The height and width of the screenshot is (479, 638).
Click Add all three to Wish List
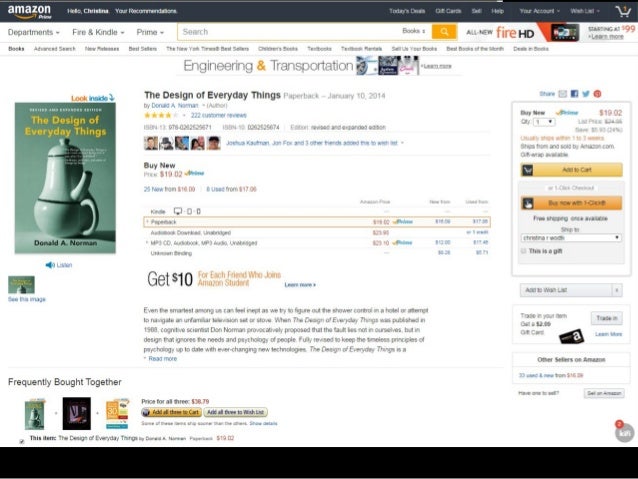point(236,412)
